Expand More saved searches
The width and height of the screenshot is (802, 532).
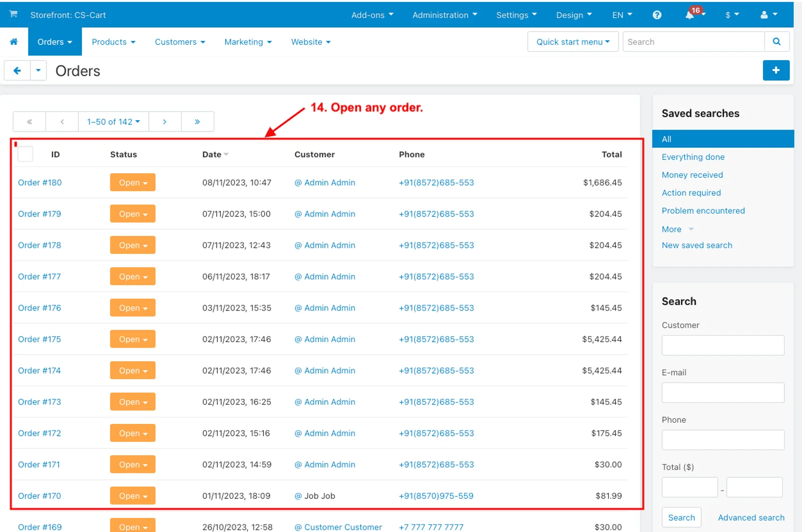coord(677,229)
